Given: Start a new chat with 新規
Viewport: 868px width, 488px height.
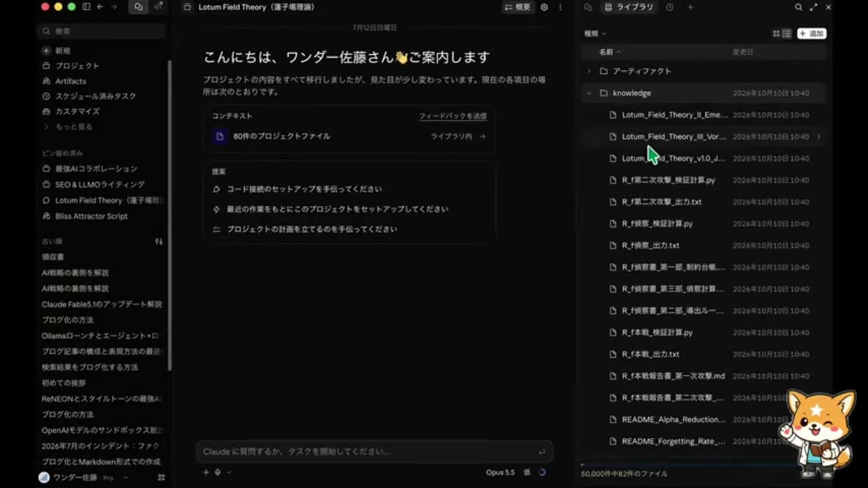Looking at the screenshot, I should pyautogui.click(x=57, y=51).
